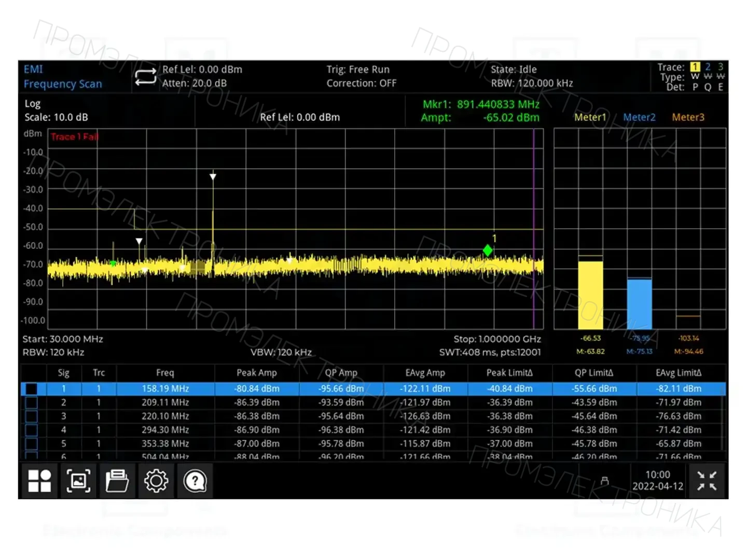Switch to the Meter2 tab
747x560 pixels.
[639, 117]
